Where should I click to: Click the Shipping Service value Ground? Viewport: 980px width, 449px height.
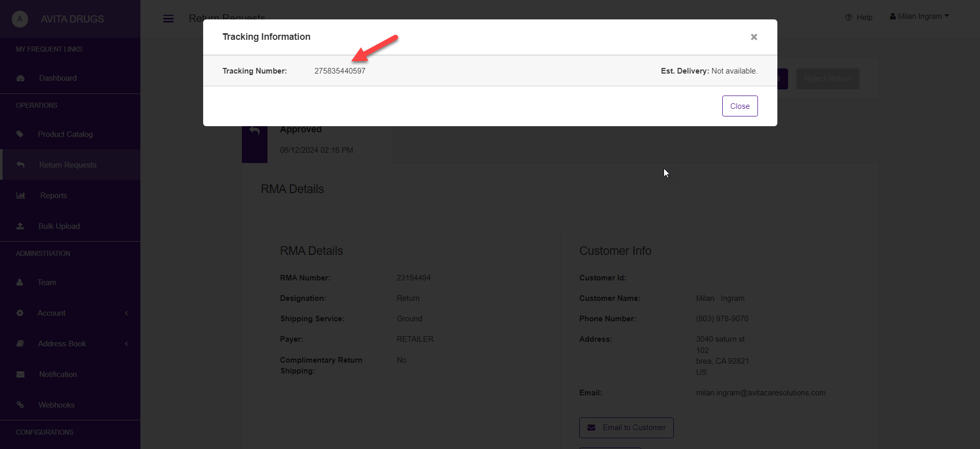coord(409,319)
